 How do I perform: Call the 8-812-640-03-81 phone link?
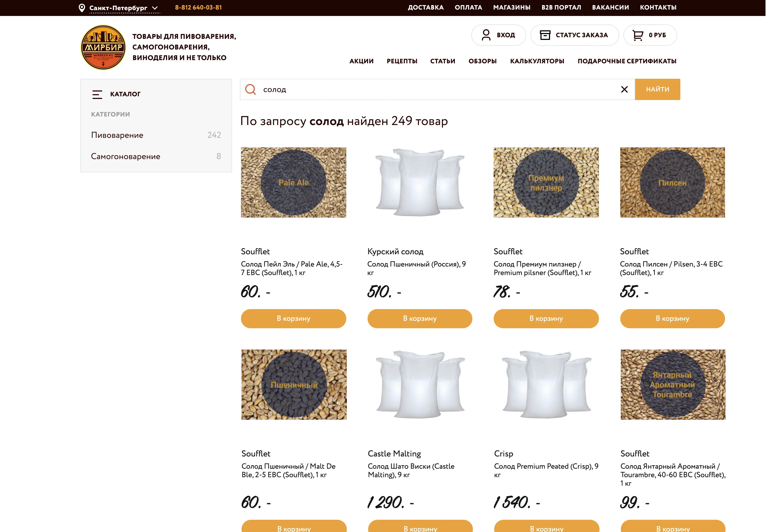198,7
